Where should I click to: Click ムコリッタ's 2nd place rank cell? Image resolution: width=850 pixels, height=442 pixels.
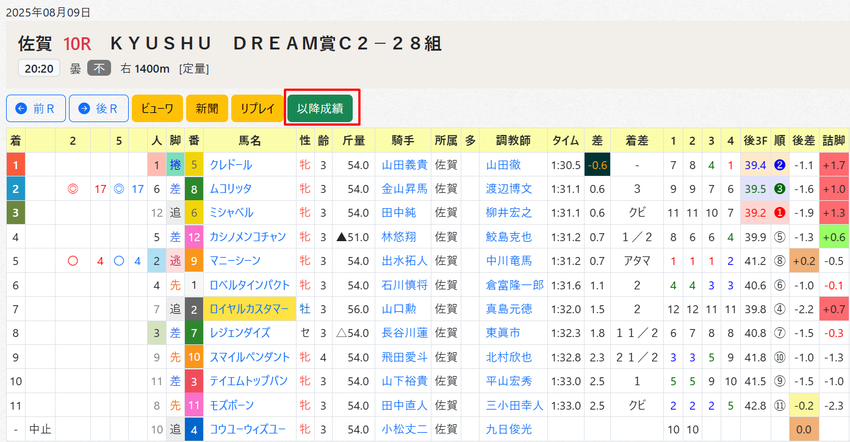[x=15, y=189]
